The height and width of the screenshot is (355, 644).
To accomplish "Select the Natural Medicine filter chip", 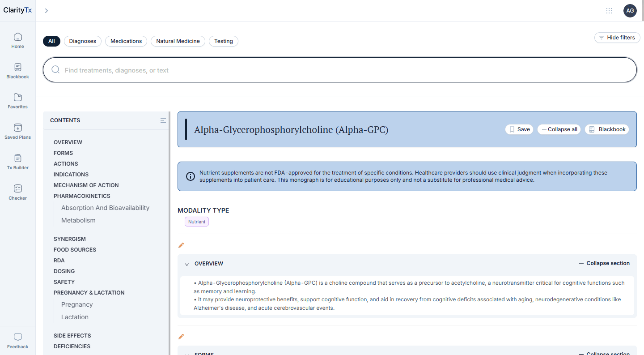I will point(178,41).
